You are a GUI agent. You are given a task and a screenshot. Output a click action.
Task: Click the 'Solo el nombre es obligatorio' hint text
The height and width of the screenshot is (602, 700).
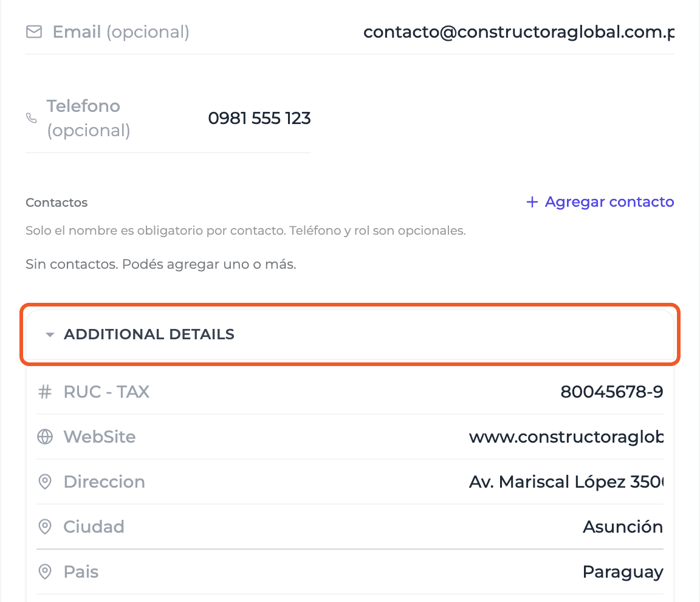(245, 231)
